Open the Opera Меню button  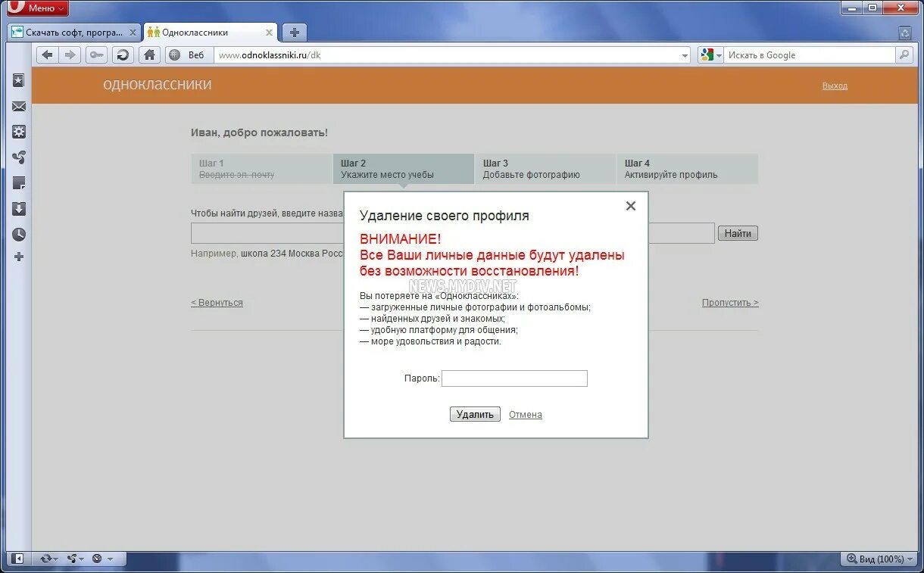[36, 8]
